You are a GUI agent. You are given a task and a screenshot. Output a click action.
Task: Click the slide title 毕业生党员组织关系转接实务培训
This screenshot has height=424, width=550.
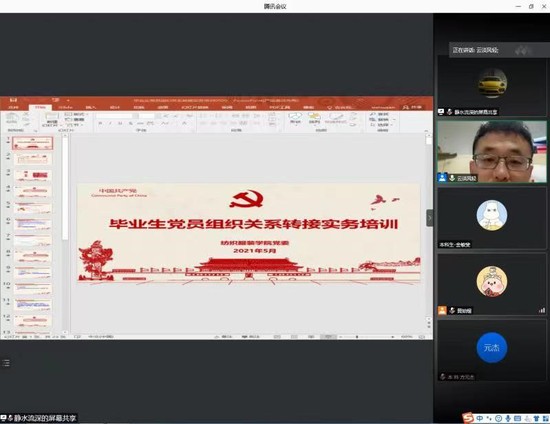coord(253,224)
